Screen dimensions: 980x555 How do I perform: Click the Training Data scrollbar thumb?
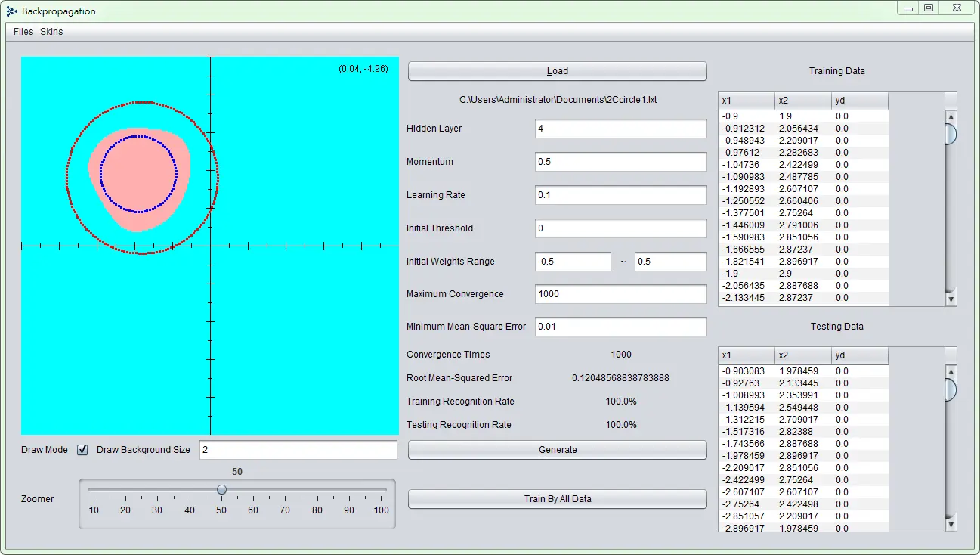pyautogui.click(x=951, y=135)
